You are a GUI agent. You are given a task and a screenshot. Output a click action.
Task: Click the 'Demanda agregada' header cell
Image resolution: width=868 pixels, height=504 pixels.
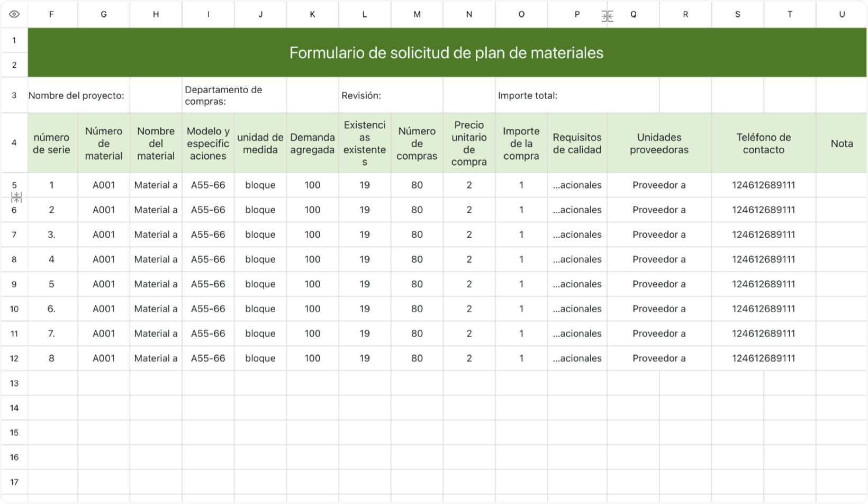pos(312,143)
